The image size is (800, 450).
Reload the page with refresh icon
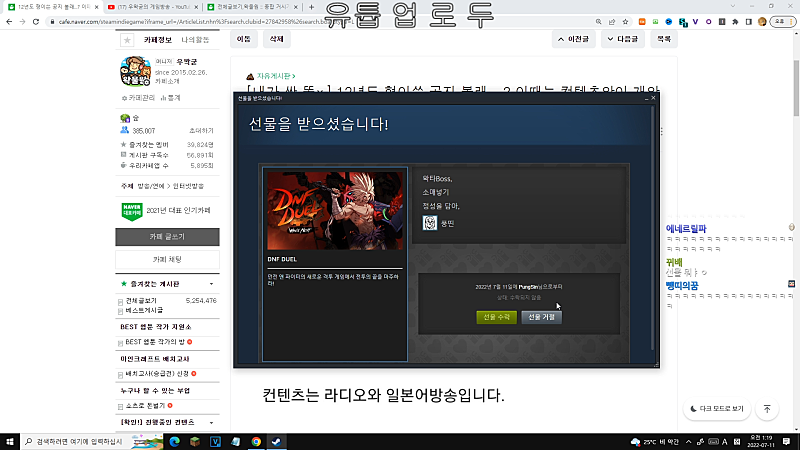pyautogui.click(x=36, y=22)
